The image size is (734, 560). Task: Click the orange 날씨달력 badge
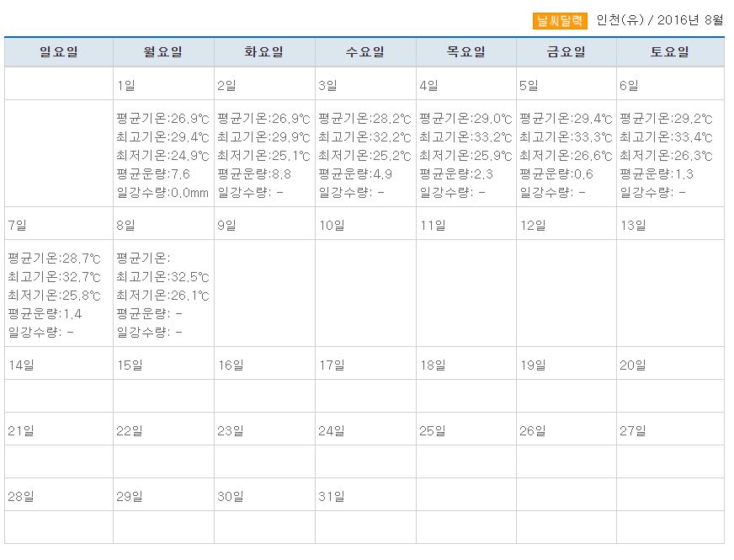[560, 20]
